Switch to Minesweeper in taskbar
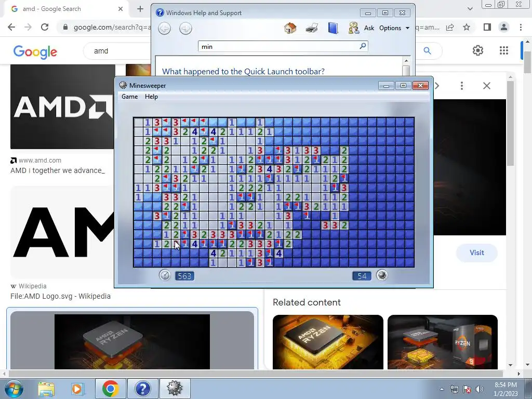Image resolution: width=532 pixels, height=399 pixels. pos(175,389)
